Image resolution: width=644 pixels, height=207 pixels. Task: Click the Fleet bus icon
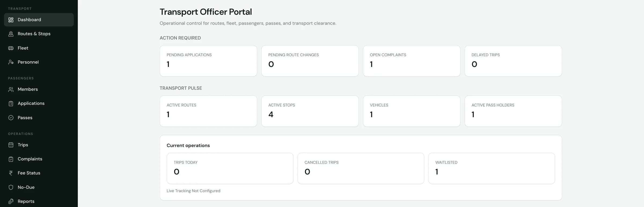[x=11, y=48]
